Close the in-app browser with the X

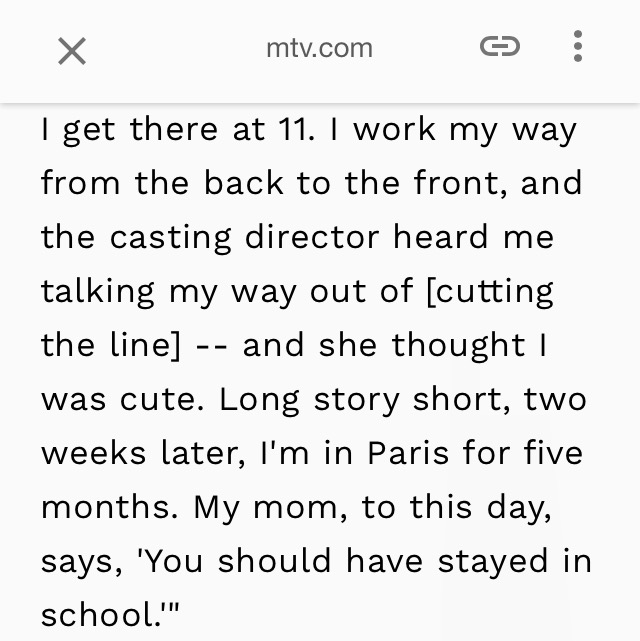point(72,51)
